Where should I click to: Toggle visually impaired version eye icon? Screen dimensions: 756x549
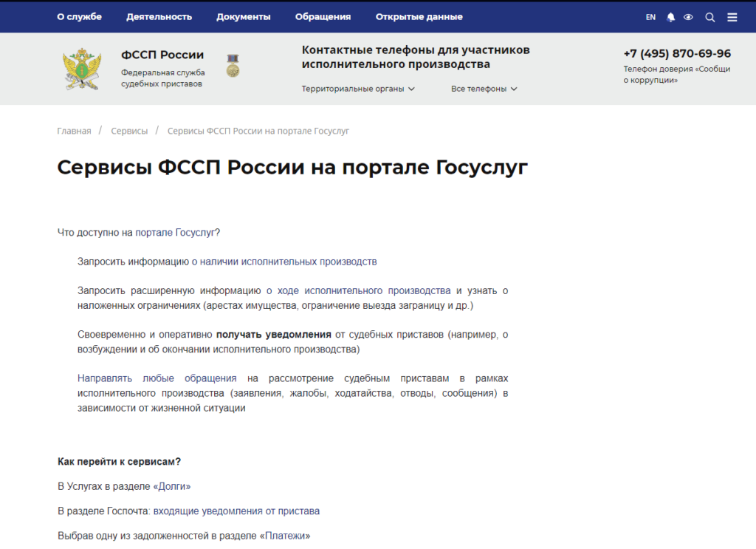click(688, 17)
